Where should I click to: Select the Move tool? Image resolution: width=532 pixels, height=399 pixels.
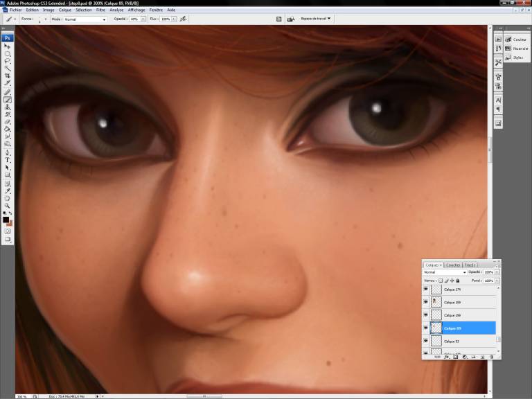[8, 46]
